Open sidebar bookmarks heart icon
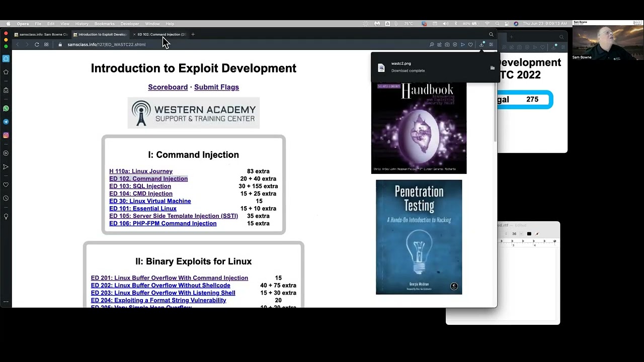 pos(6,185)
